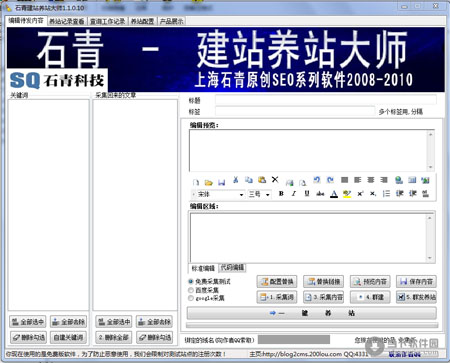The width and height of the screenshot is (450, 363).
Task: Click the Subscript icon
Action: (x=373, y=194)
